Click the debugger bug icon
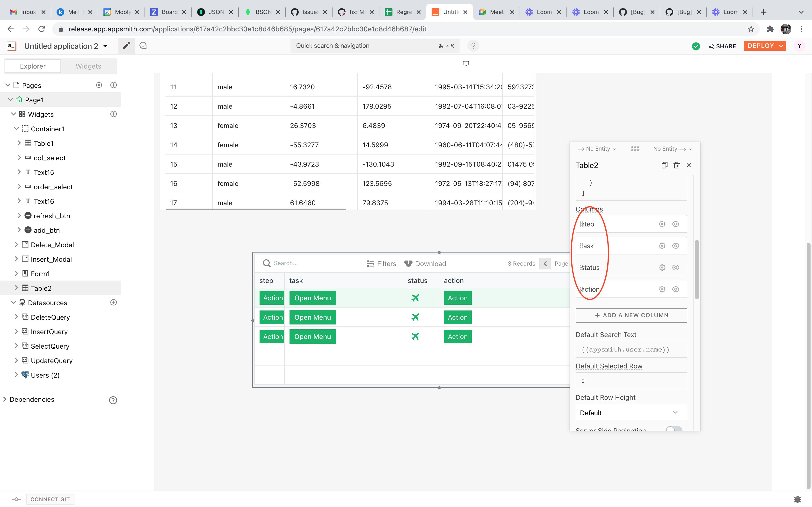 [x=797, y=499]
